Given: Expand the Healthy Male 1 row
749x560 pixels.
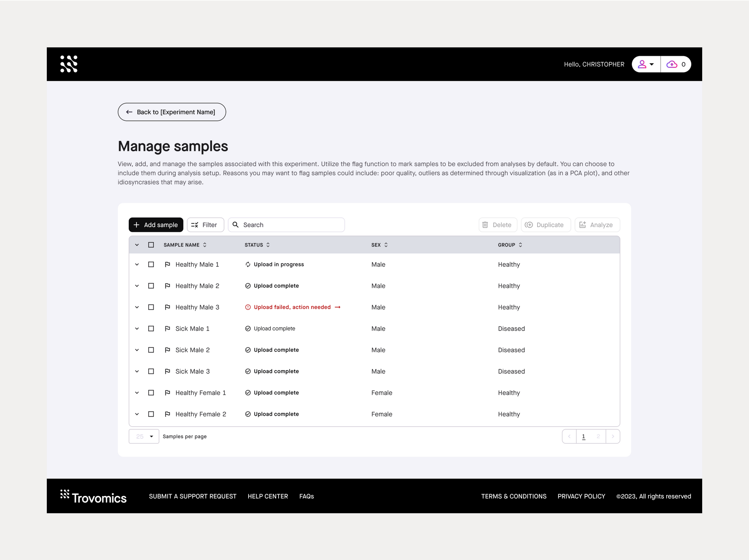Looking at the screenshot, I should pos(137,264).
